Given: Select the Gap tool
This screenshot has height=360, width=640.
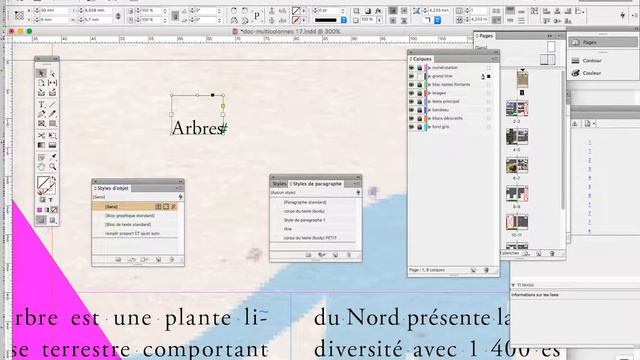Looking at the screenshot, I should pos(53,83).
